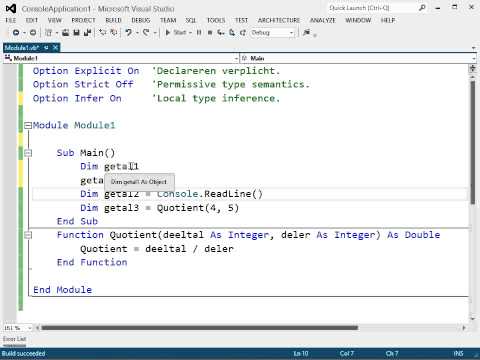The image size is (480, 360).
Task: Click the Comment selected lines icon
Action: (x=103, y=32)
